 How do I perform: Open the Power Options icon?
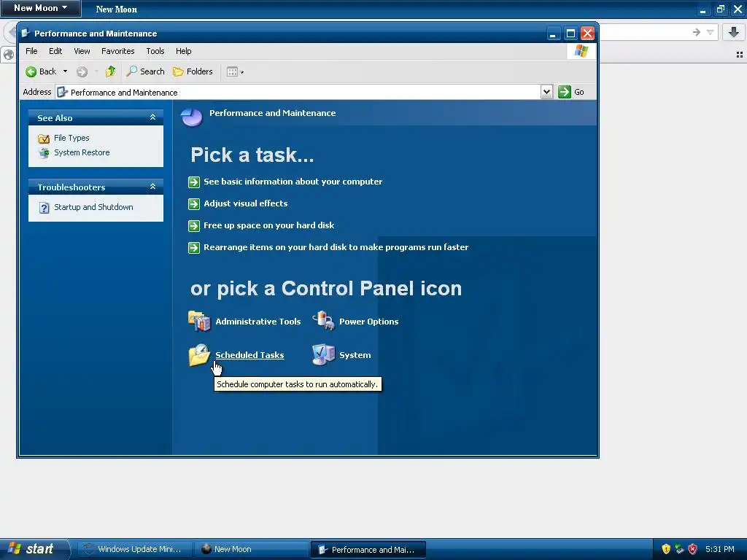coord(323,321)
